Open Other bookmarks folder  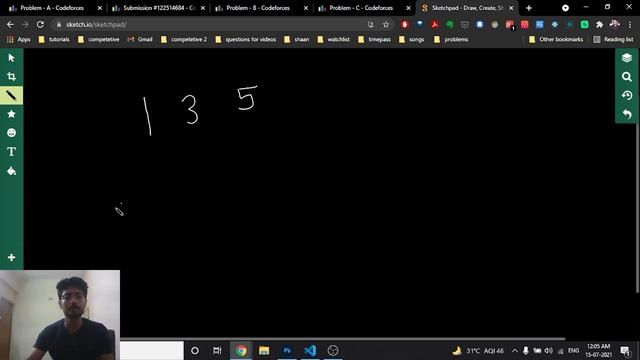557,39
